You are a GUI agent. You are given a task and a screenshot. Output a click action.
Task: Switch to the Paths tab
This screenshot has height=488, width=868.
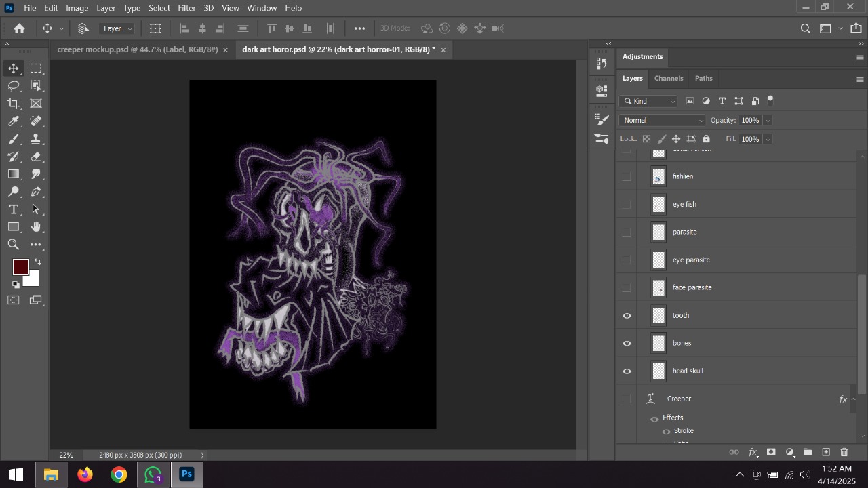click(704, 79)
